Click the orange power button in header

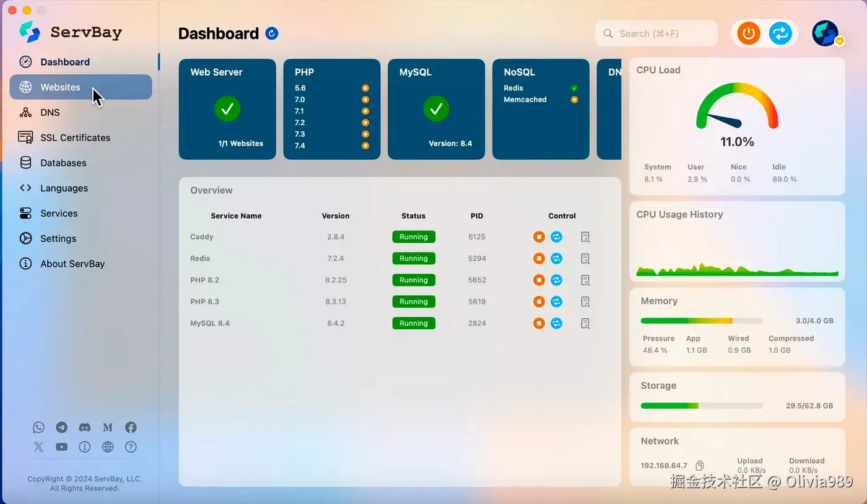tap(748, 33)
